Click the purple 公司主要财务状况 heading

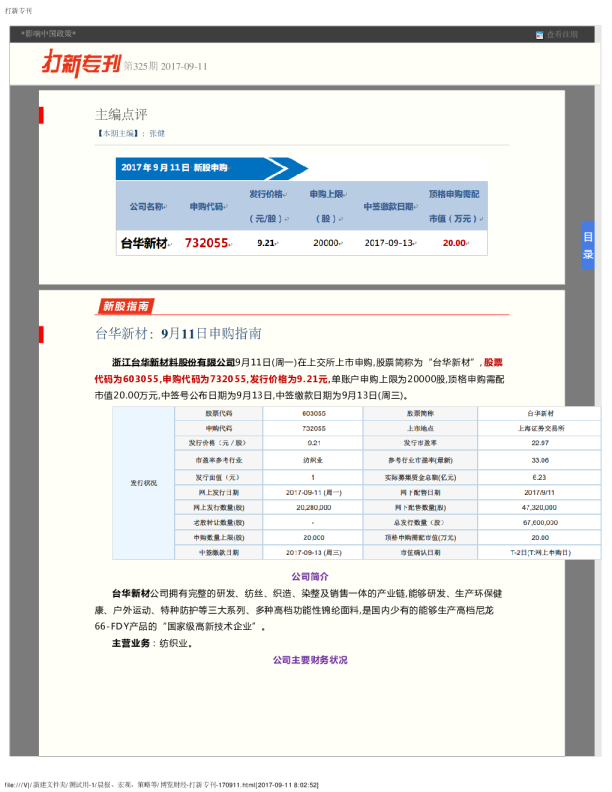[310, 660]
